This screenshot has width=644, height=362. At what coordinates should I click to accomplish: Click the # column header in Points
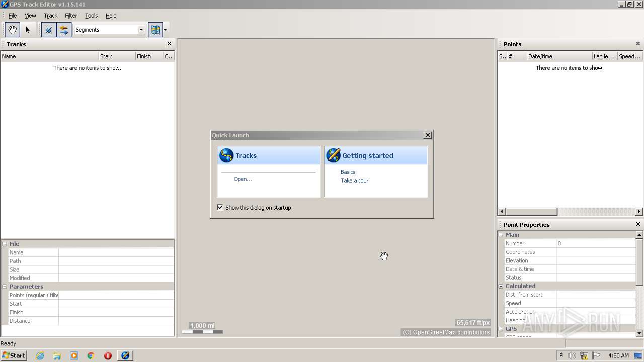[517, 56]
